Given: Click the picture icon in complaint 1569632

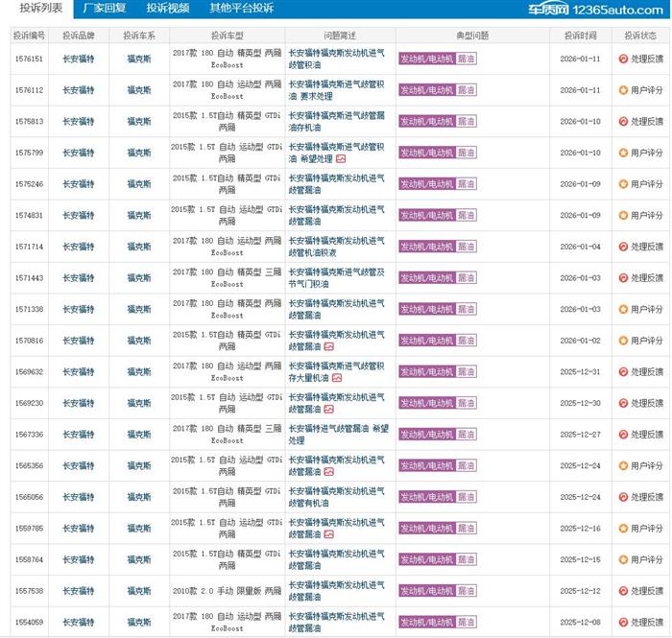Looking at the screenshot, I should coord(336,378).
